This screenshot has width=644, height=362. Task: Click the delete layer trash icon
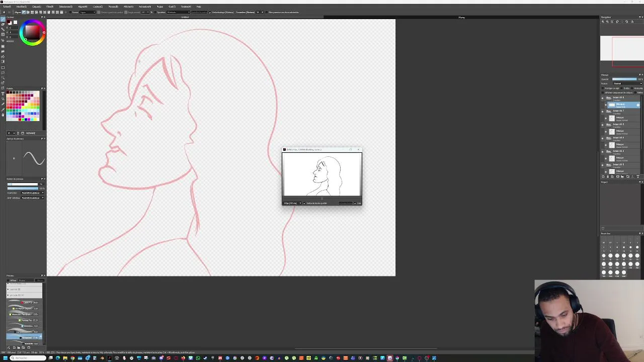click(638, 176)
